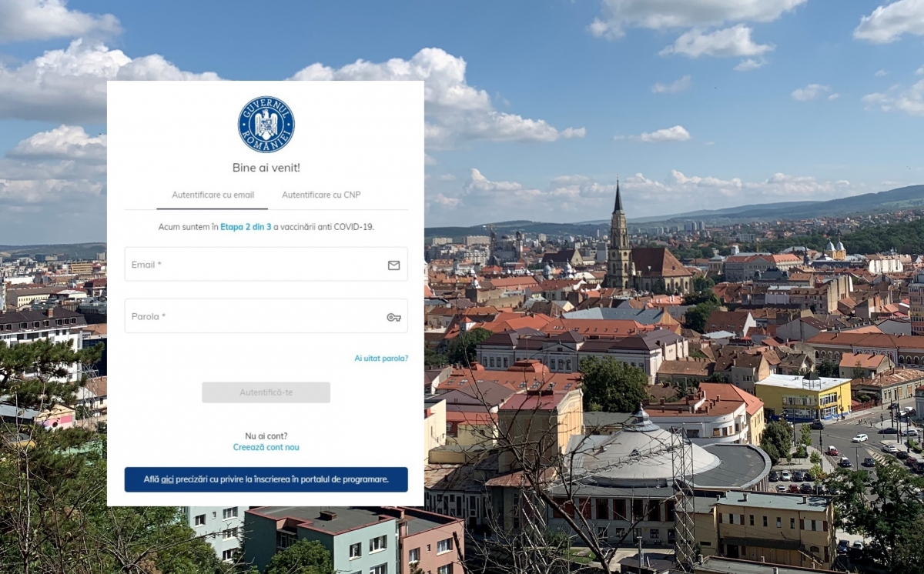Open the Etapa 2 din 3 link
Screen dimensions: 924x574
246,227
